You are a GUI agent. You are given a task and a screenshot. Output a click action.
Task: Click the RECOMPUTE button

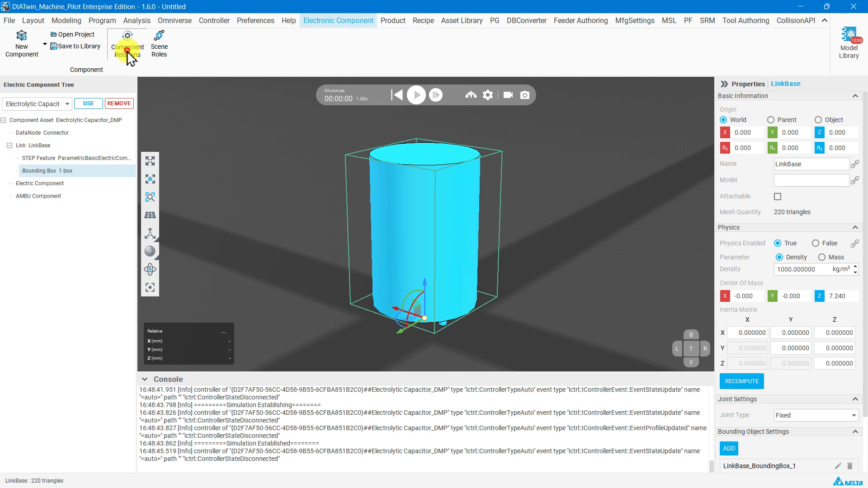[x=742, y=381]
